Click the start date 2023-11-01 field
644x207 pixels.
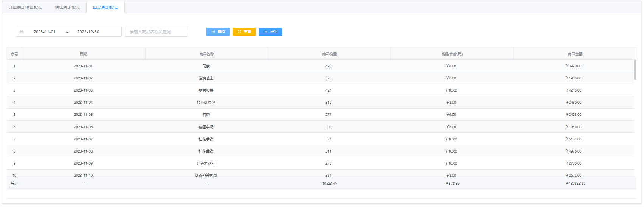point(45,32)
